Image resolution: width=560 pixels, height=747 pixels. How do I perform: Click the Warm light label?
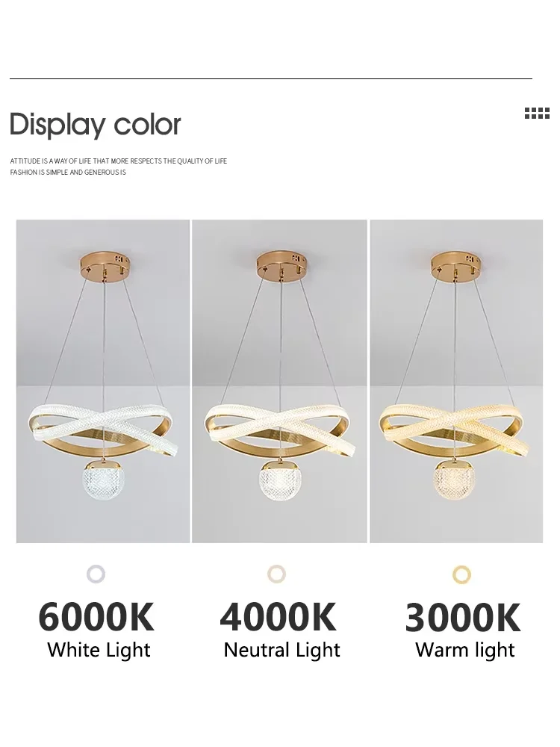click(464, 651)
